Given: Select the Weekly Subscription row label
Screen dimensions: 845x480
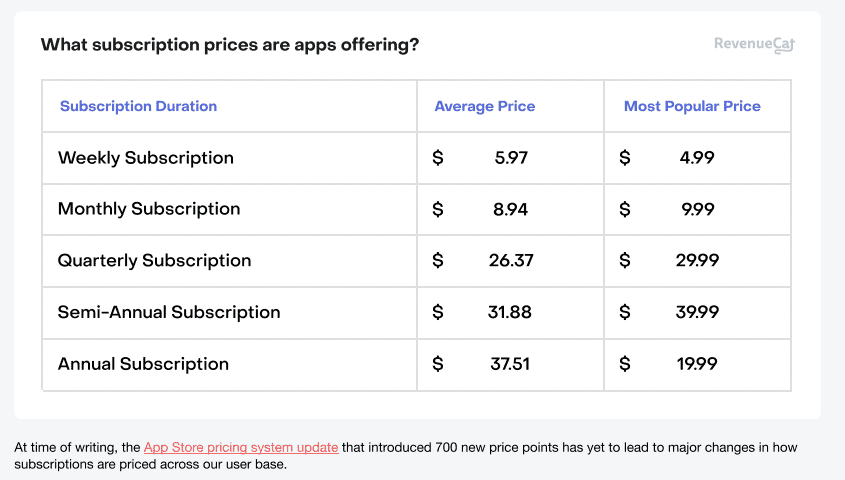Looking at the screenshot, I should pyautogui.click(x=146, y=158).
